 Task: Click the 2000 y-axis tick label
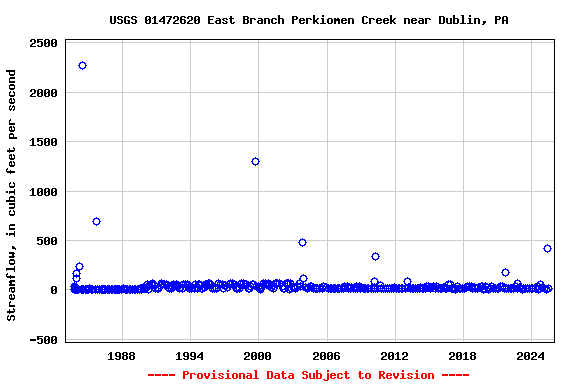43,93
